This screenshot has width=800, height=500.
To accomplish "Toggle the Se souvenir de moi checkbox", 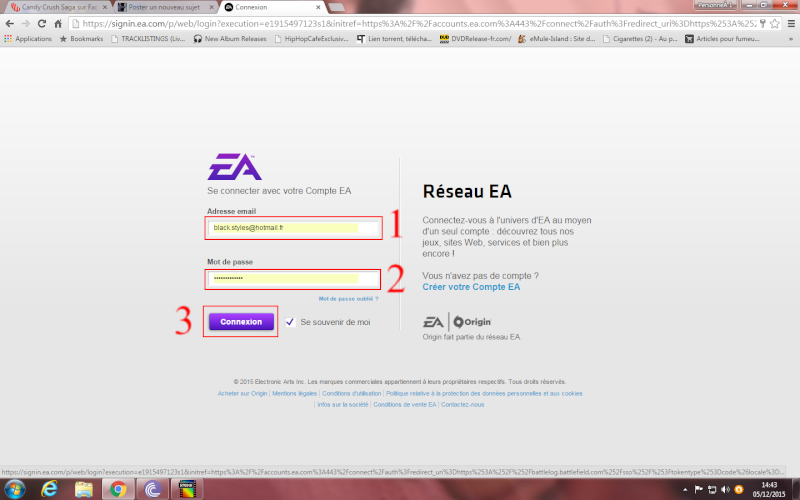I will pos(290,322).
